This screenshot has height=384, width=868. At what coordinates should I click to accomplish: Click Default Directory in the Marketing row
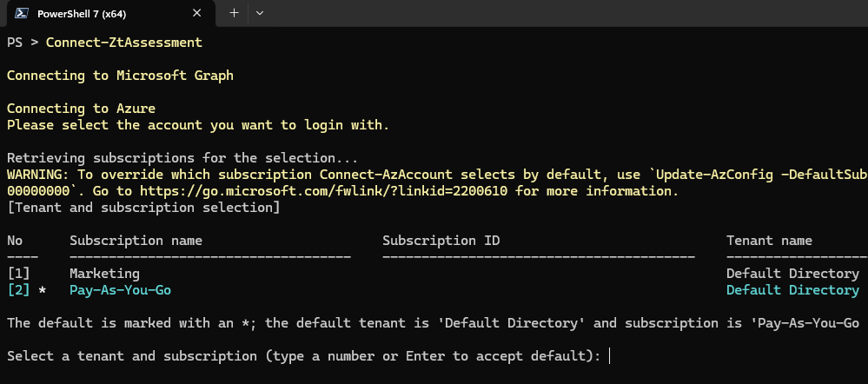point(792,273)
